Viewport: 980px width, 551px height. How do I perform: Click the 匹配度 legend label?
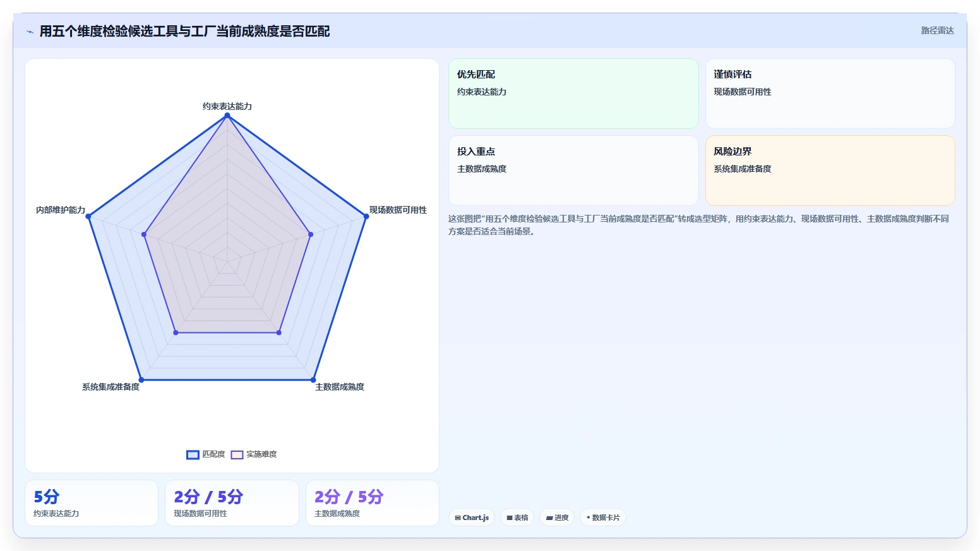click(x=213, y=454)
